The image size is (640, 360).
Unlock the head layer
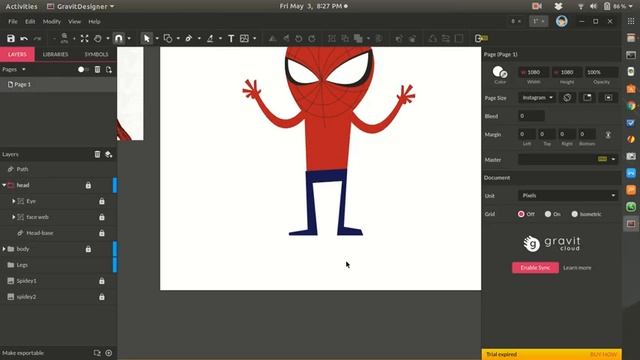pos(88,185)
